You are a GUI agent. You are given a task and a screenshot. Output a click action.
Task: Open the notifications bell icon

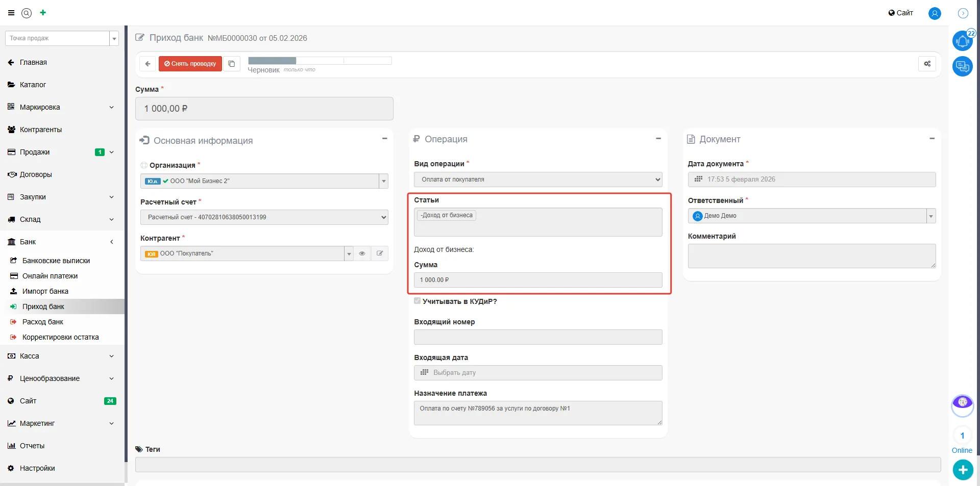pos(962,41)
